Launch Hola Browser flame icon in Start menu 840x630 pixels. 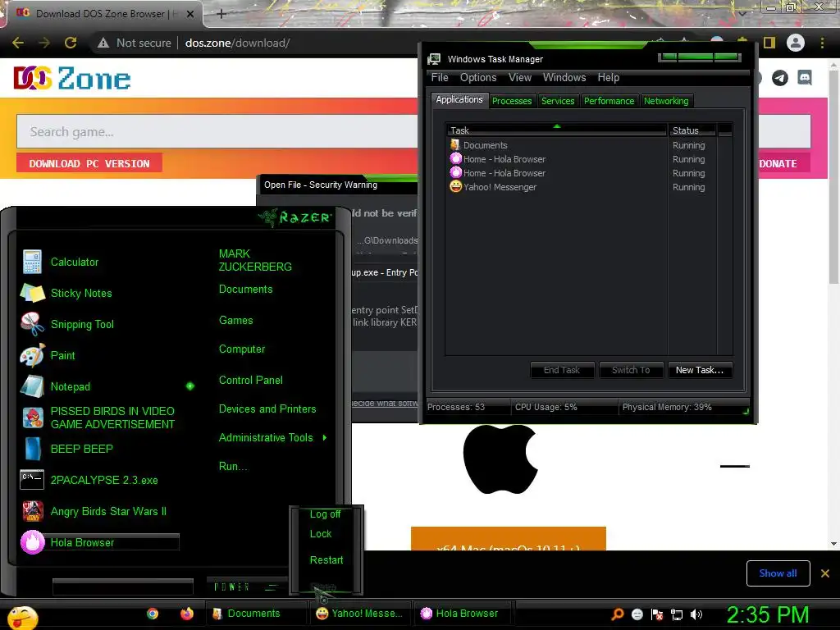pos(33,542)
